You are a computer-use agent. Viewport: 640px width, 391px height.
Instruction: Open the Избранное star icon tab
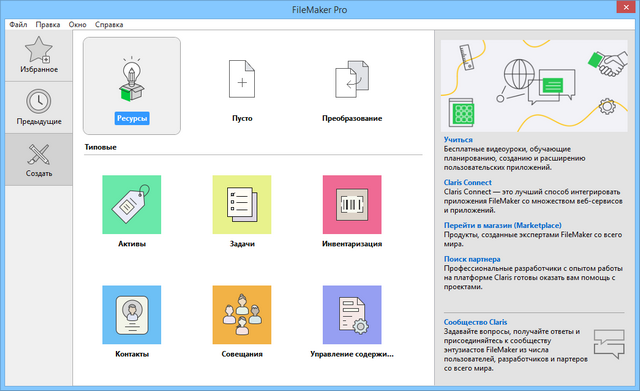coord(39,55)
